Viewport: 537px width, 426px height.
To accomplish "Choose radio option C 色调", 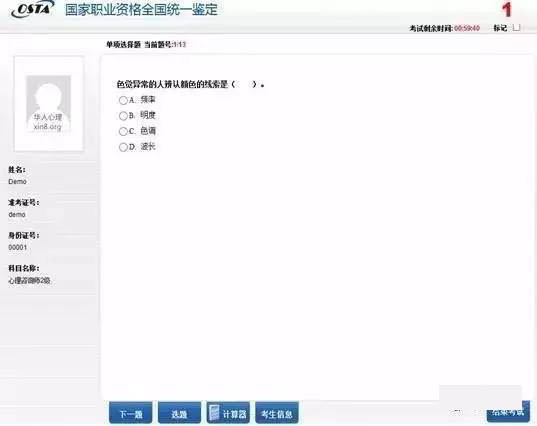I will point(123,131).
